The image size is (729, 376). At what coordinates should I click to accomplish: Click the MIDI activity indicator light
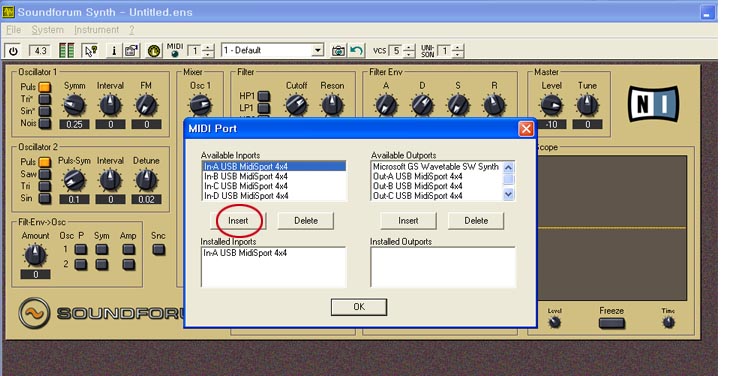coord(175,54)
